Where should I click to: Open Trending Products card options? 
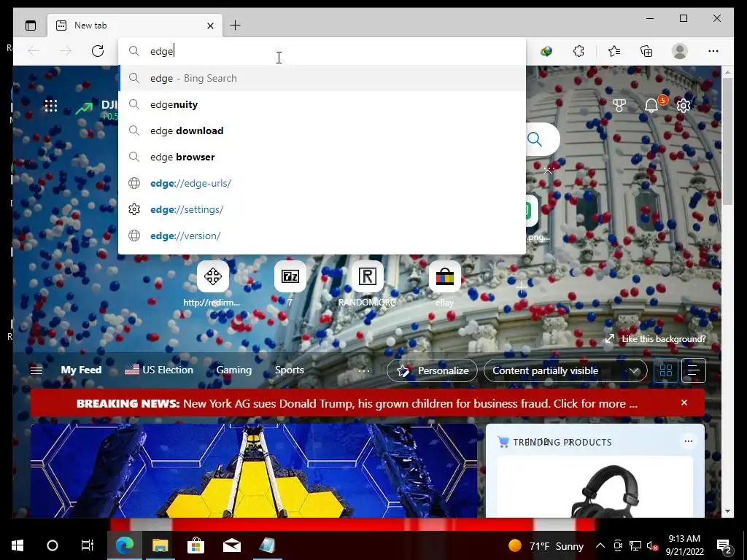[x=689, y=441]
